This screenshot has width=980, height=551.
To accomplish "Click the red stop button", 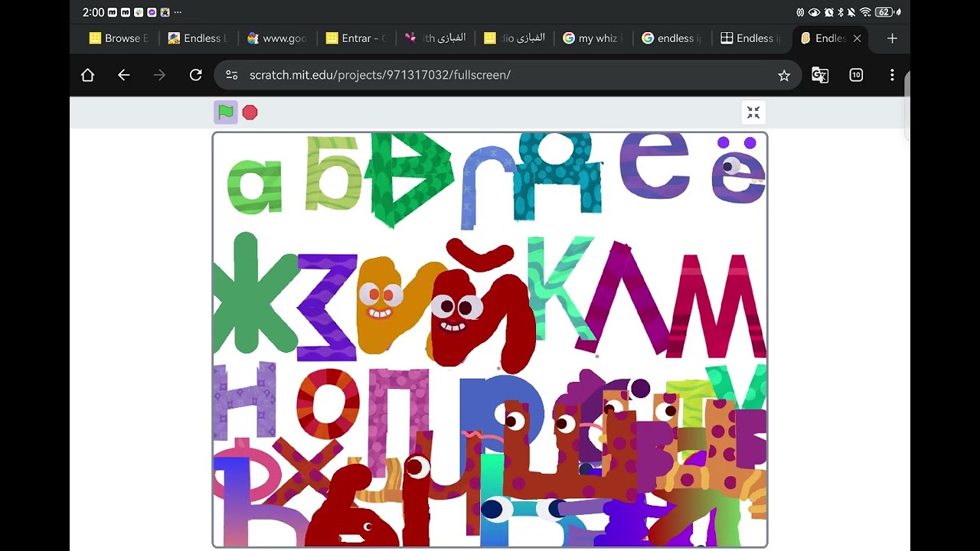I will [x=250, y=112].
